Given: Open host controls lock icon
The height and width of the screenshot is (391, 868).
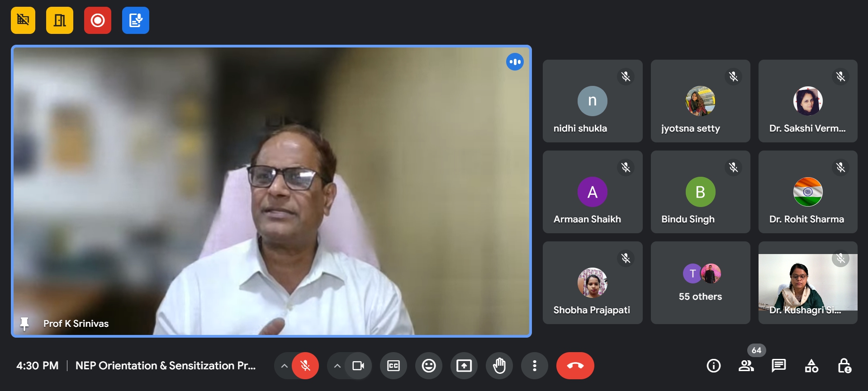Looking at the screenshot, I should (844, 366).
